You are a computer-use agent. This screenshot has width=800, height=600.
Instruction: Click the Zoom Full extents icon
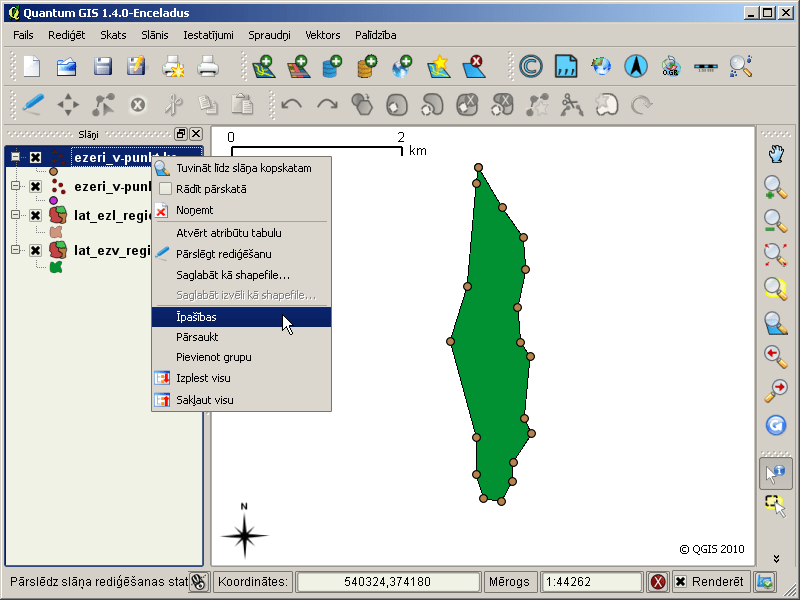tap(776, 255)
